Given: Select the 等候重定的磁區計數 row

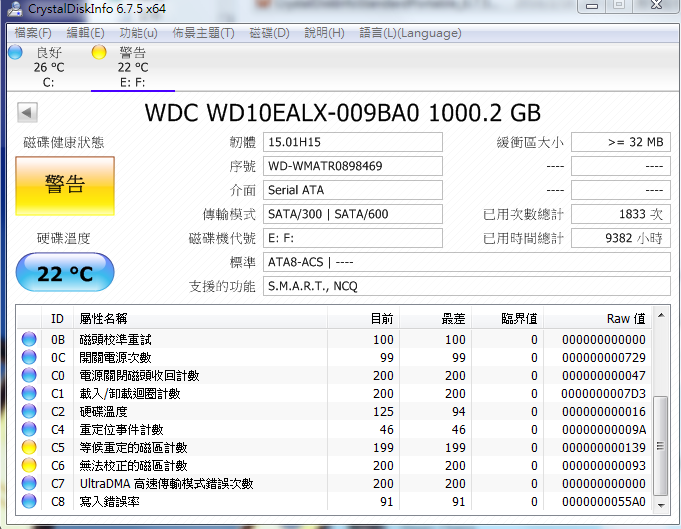Looking at the screenshot, I should (x=334, y=447).
